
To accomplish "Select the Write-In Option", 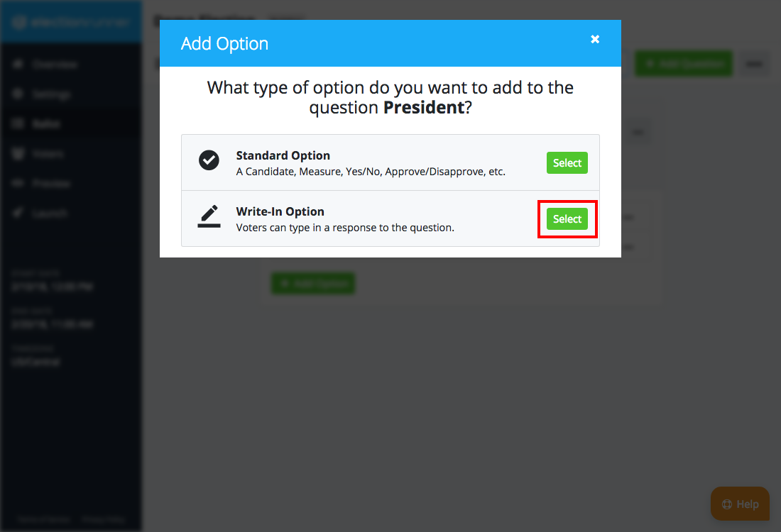I will pos(567,218).
